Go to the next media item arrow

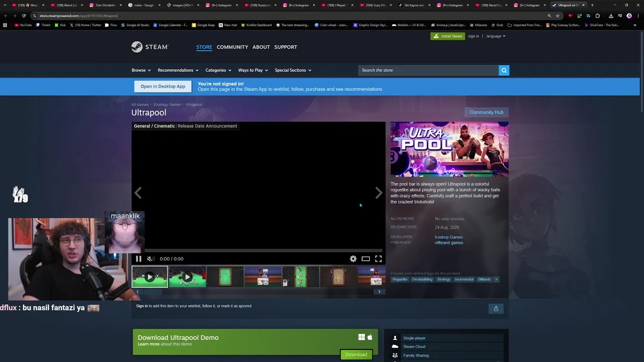click(x=379, y=193)
